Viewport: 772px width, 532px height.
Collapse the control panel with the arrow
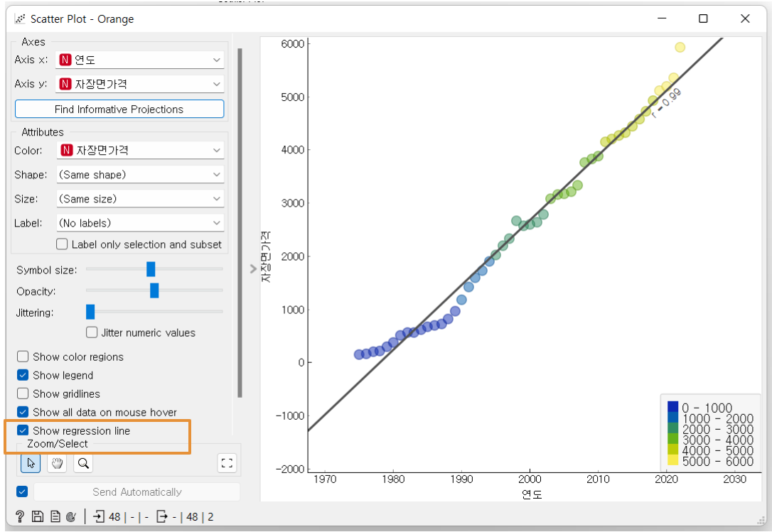pos(253,268)
